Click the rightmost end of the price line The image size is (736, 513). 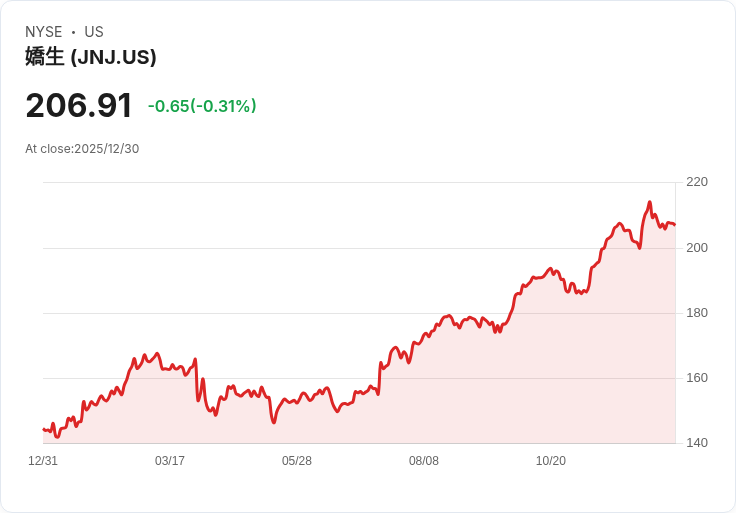[x=674, y=224]
